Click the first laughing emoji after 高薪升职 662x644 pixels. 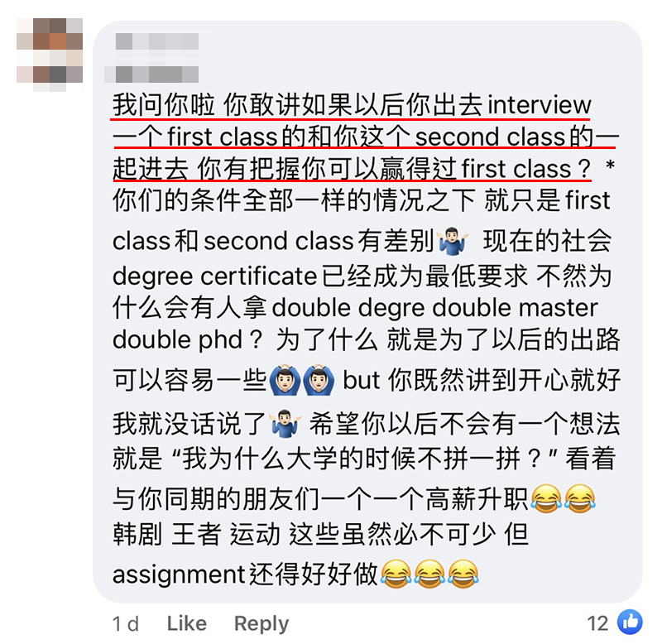click(x=546, y=499)
